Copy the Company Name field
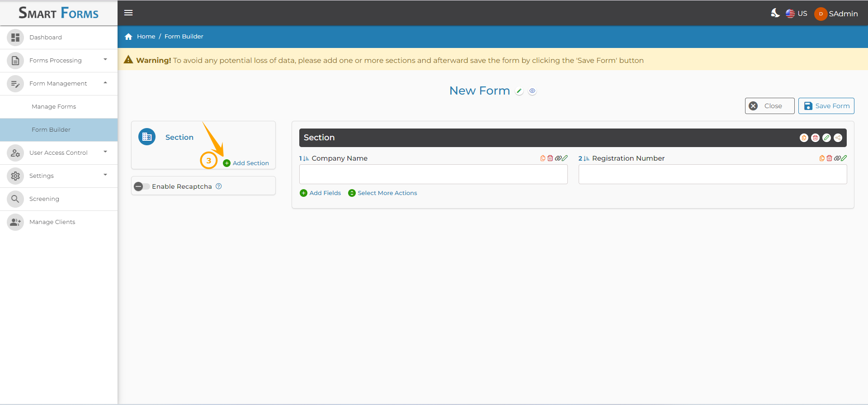Viewport: 868px width, 405px height. (543, 158)
